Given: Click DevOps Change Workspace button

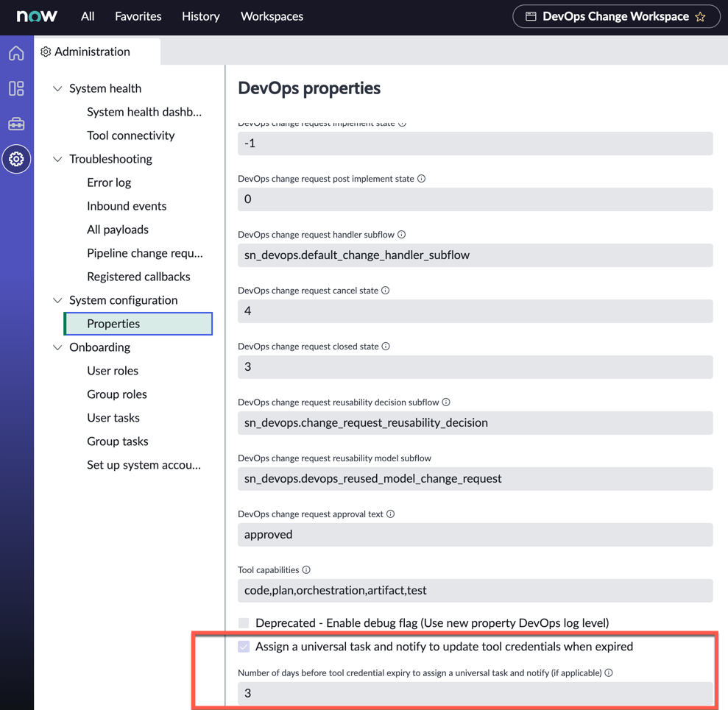Looking at the screenshot, I should point(616,17).
